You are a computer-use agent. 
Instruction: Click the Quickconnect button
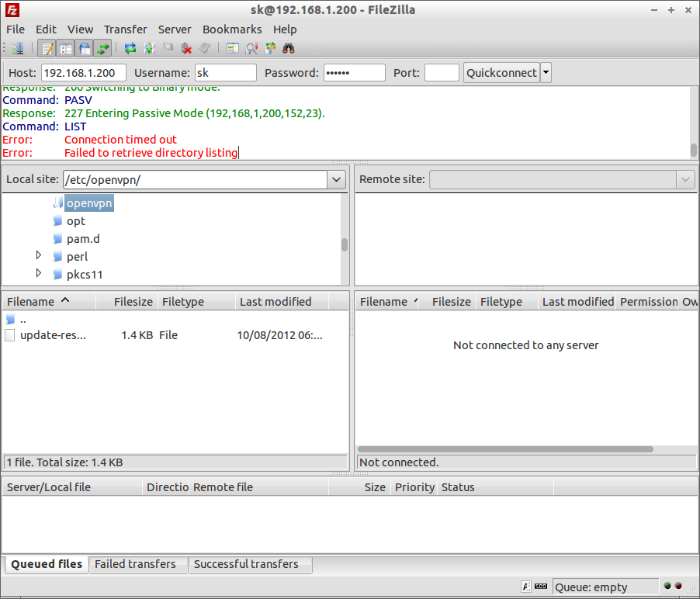click(501, 73)
